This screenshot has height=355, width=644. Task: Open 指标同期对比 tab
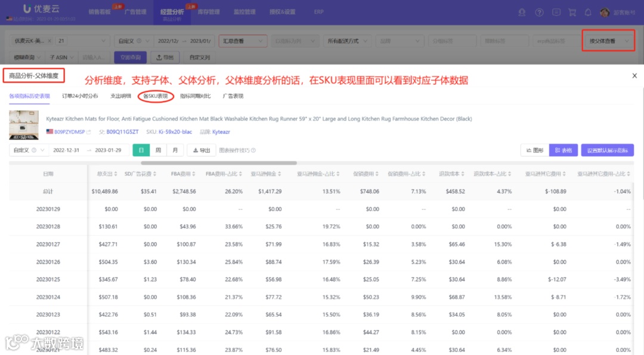coord(195,96)
